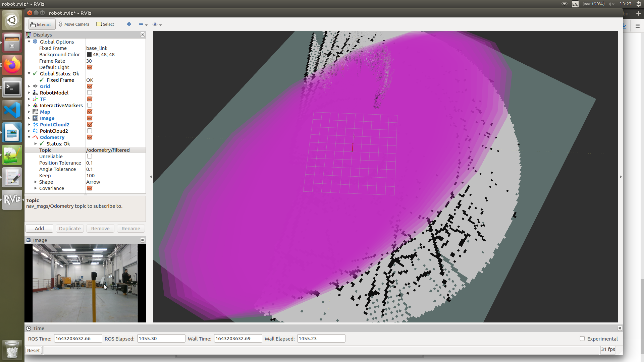The image size is (644, 362).
Task: Close the Time panel
Action: 620,328
